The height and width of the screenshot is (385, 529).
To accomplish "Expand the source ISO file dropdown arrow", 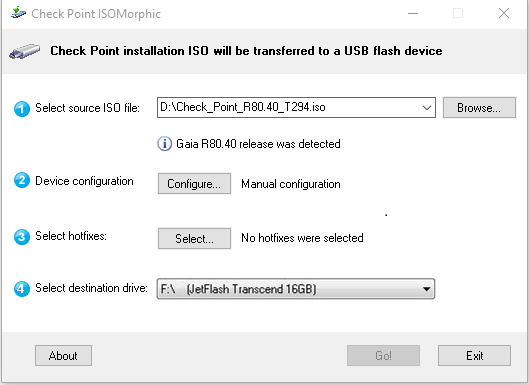I will point(426,108).
